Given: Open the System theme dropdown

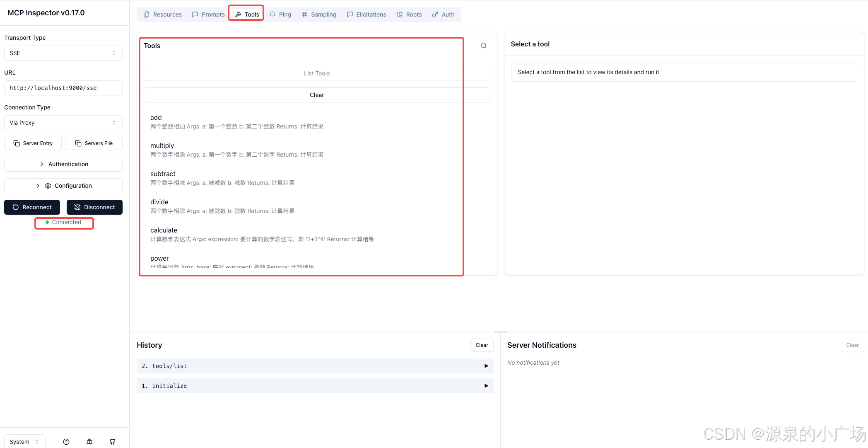Looking at the screenshot, I should click(x=24, y=442).
